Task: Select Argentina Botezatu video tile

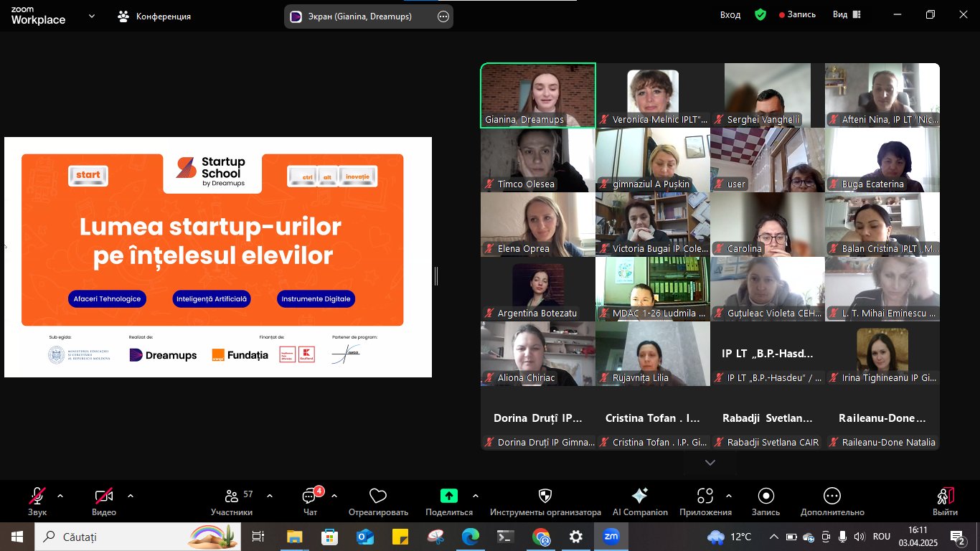Action: tap(538, 289)
